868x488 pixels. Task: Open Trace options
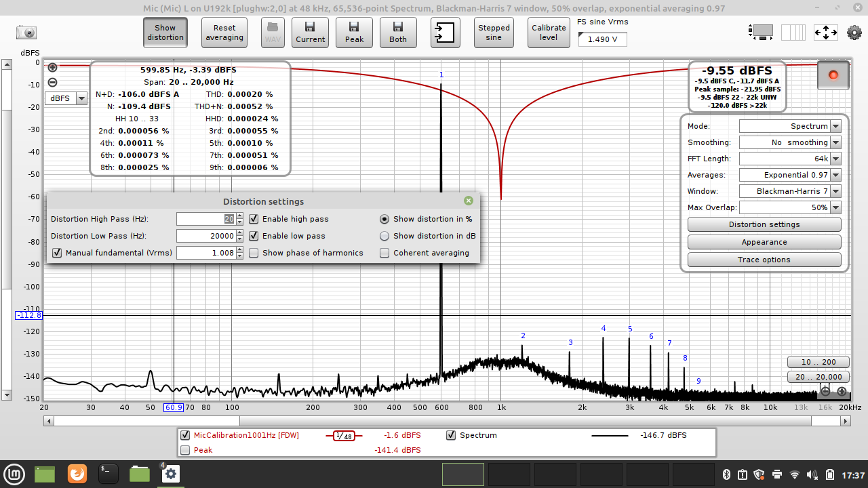(764, 260)
